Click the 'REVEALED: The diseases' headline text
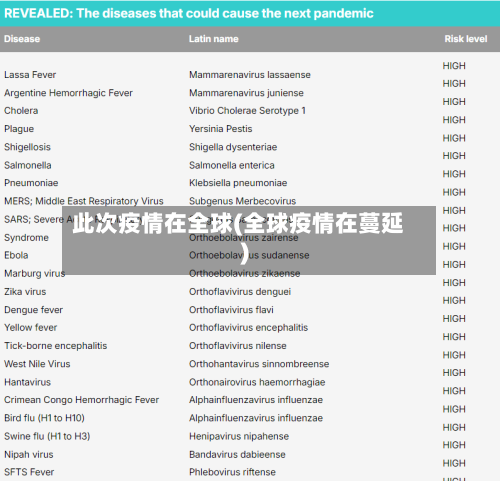 click(189, 13)
